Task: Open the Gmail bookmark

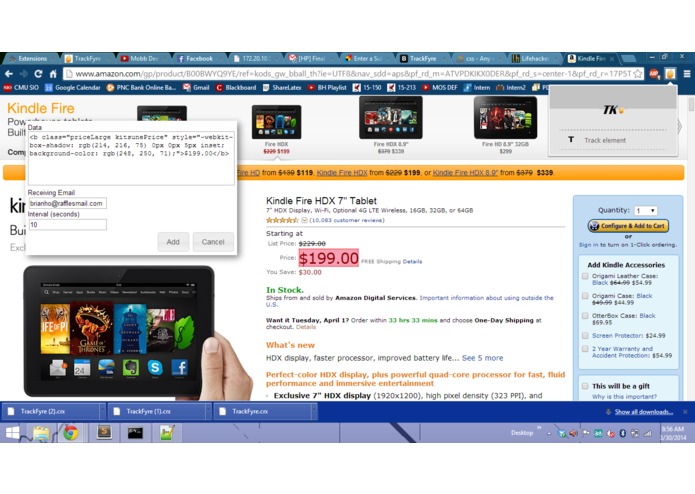Action: (x=196, y=87)
